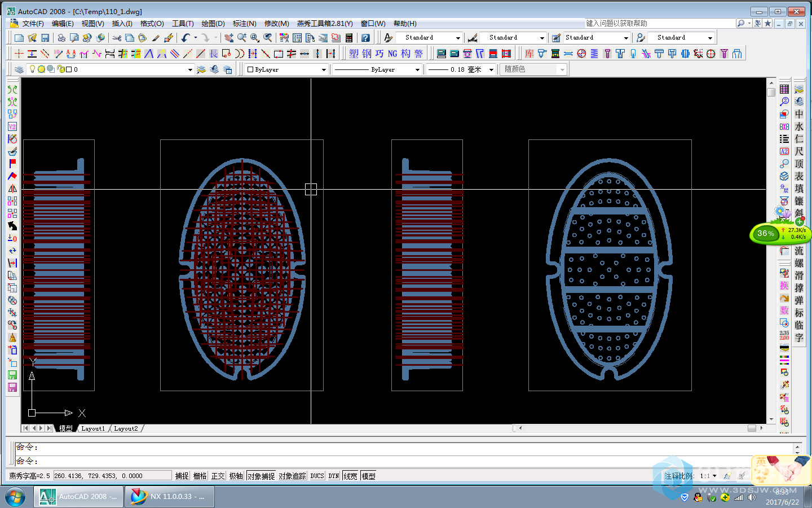Open the Properties palette icon
The image size is (812, 508).
point(284,38)
